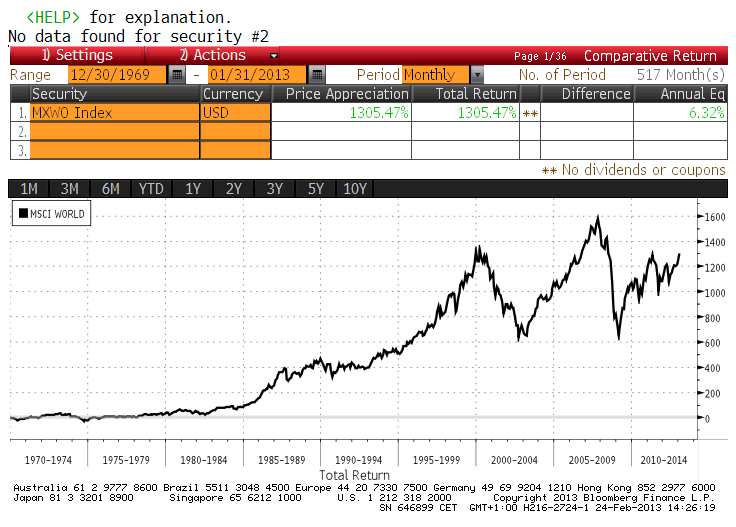Select the 3Y time range tab

(x=274, y=189)
